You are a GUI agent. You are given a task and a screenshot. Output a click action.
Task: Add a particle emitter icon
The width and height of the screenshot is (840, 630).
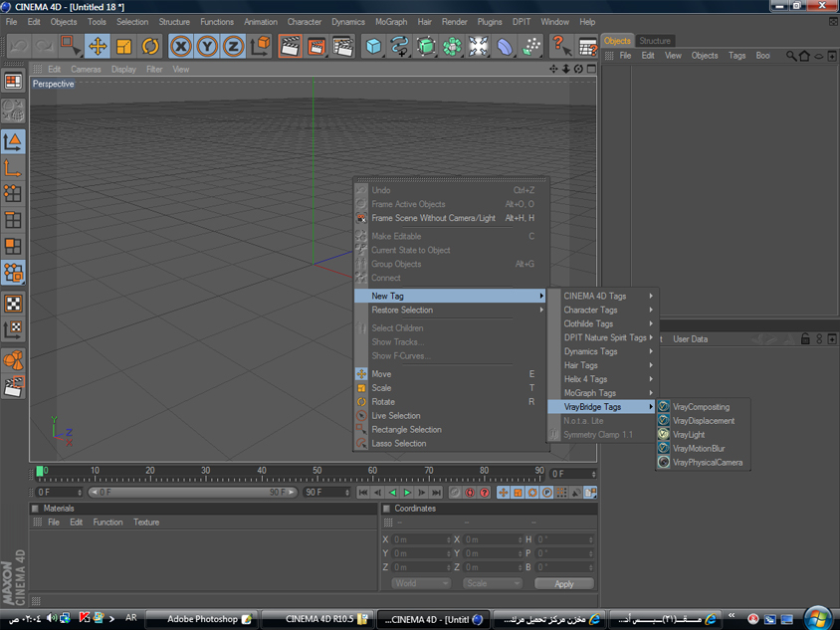[x=530, y=46]
